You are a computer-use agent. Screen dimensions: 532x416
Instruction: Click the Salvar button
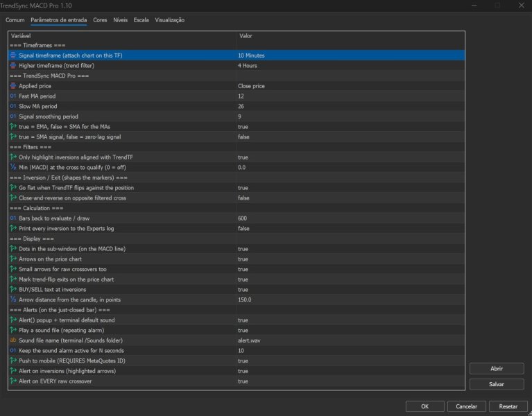coord(497,384)
